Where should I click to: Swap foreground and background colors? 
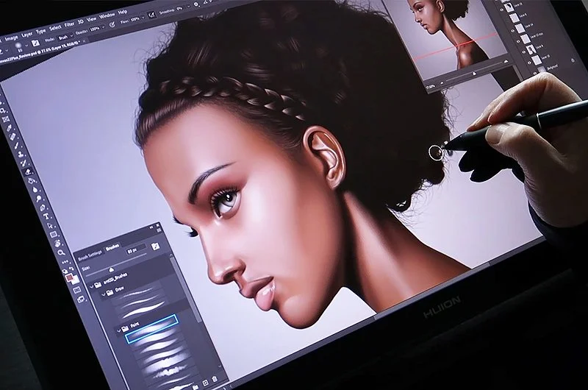[x=72, y=268]
